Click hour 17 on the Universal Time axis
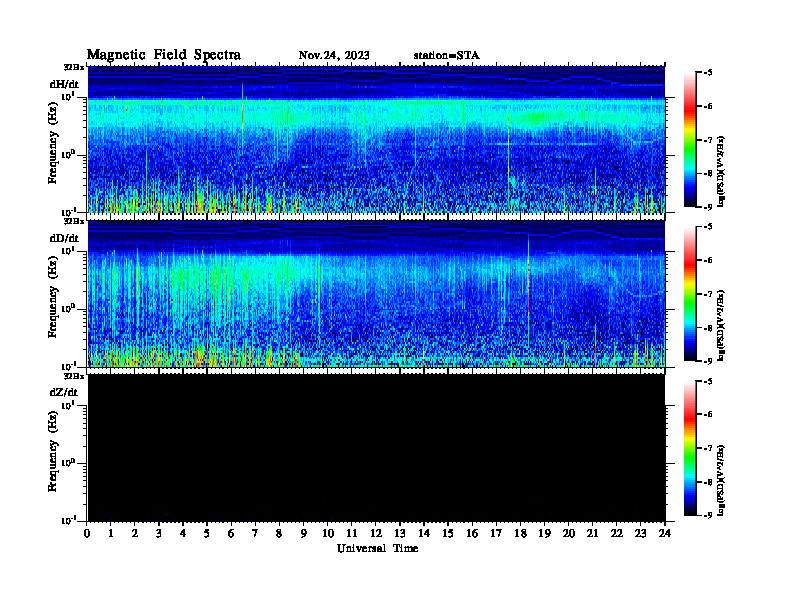Image resolution: width=792 pixels, height=612 pixels. (496, 534)
